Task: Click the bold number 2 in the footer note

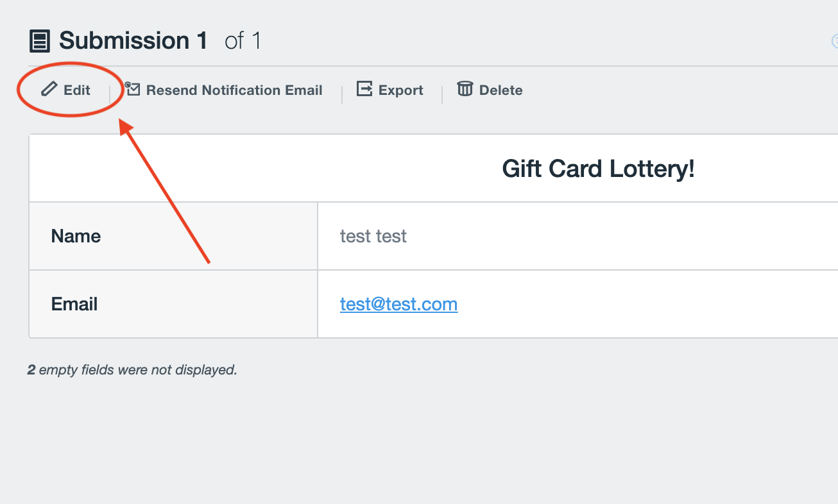Action: point(31,370)
